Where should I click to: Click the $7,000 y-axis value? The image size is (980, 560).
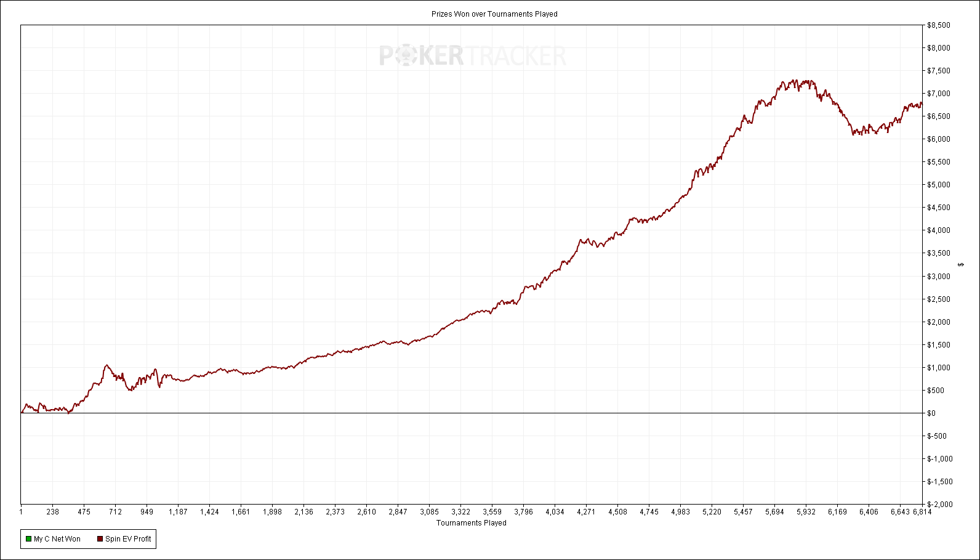pyautogui.click(x=939, y=94)
